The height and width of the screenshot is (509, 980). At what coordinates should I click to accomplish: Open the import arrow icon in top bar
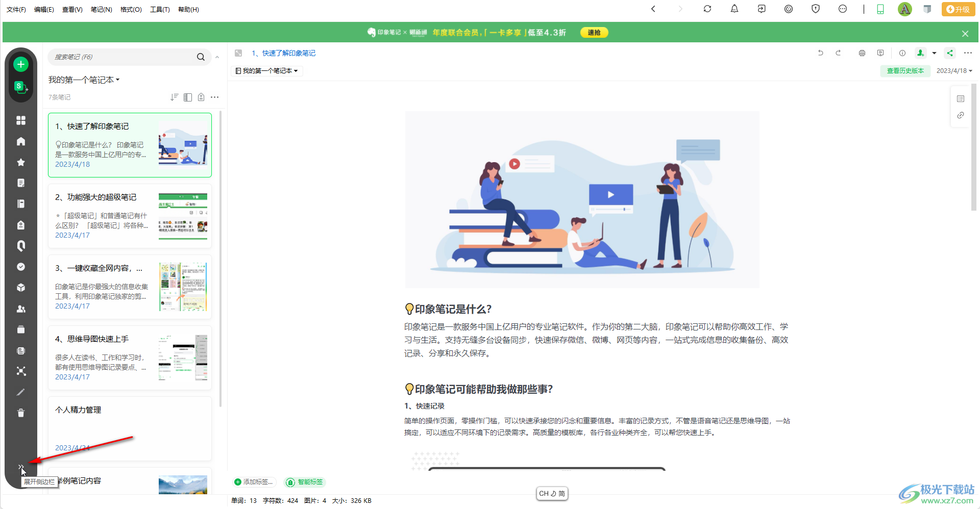click(x=762, y=9)
